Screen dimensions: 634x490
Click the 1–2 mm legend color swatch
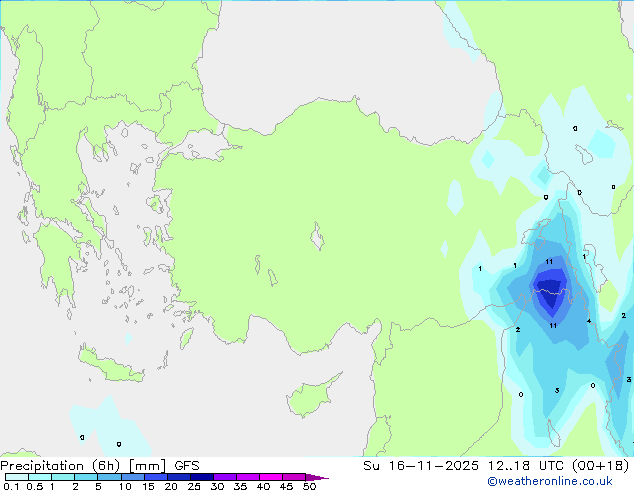tap(63, 477)
